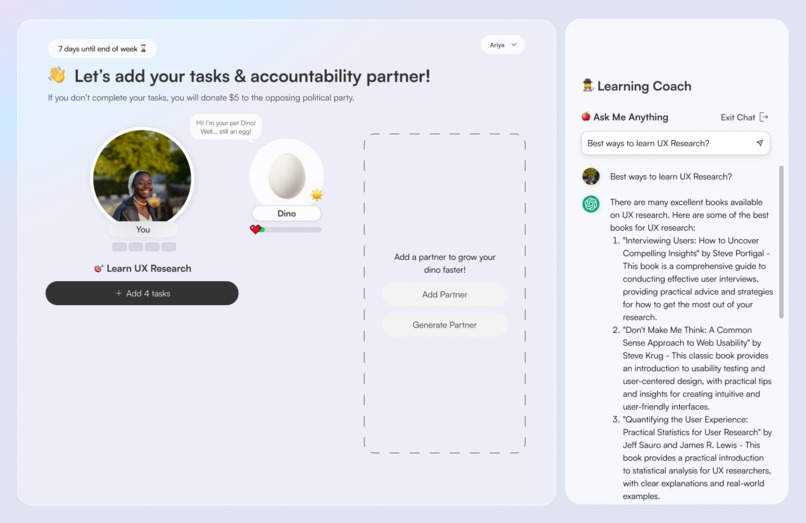Screen dimensions: 806x523
Task: Click the Add 4 tasks button
Action: point(142,293)
